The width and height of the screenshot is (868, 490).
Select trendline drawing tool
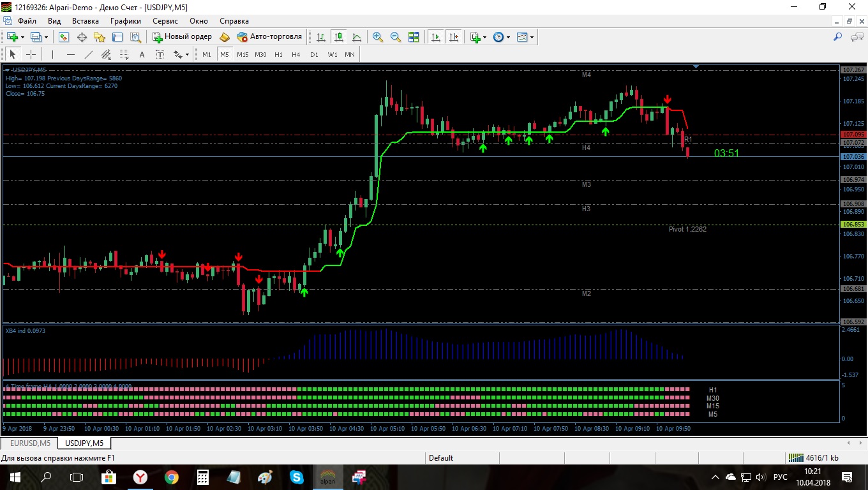(89, 54)
